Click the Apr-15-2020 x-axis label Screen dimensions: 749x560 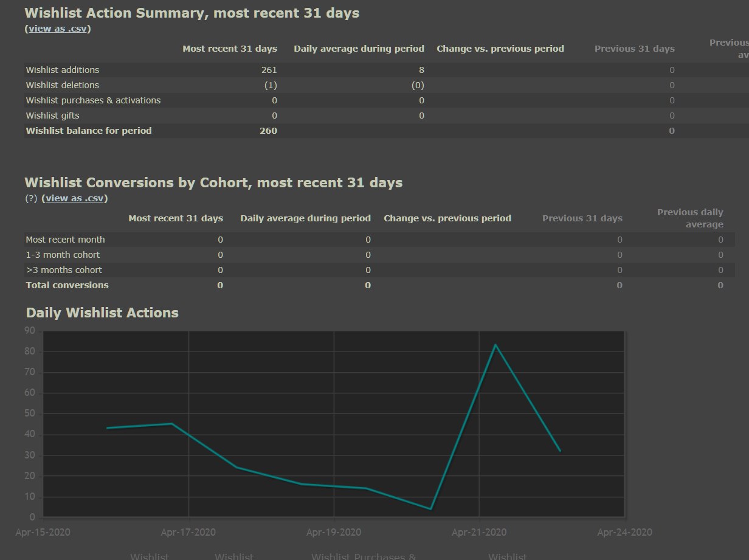(x=43, y=533)
